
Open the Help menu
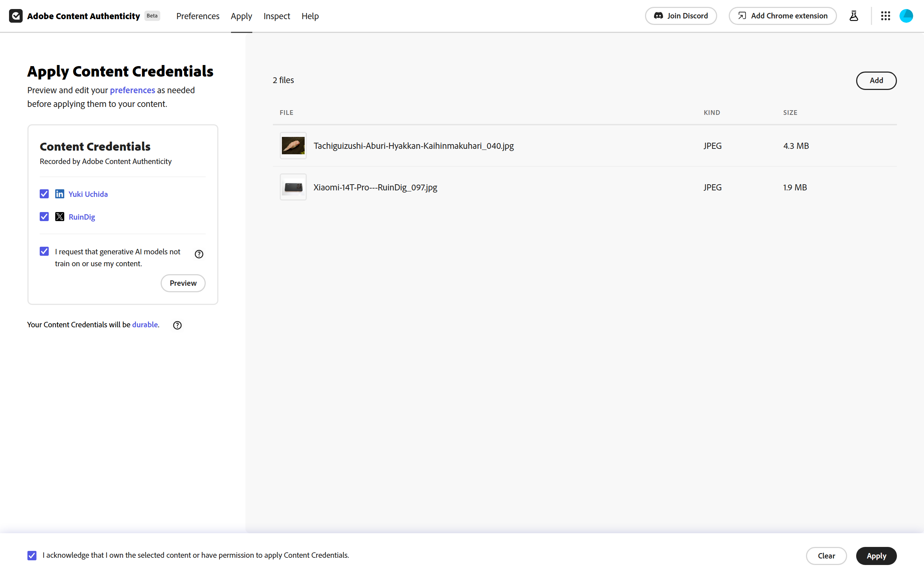click(310, 16)
